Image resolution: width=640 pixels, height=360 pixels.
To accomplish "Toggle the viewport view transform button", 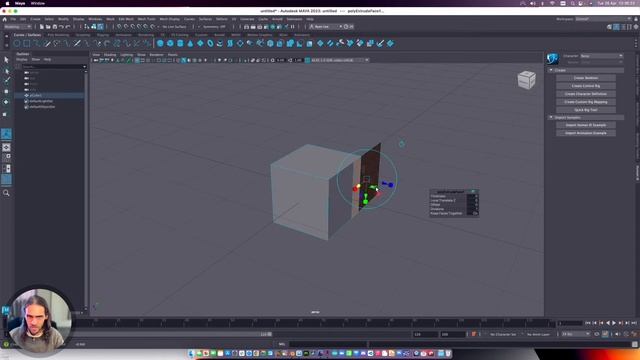I will 308,60.
